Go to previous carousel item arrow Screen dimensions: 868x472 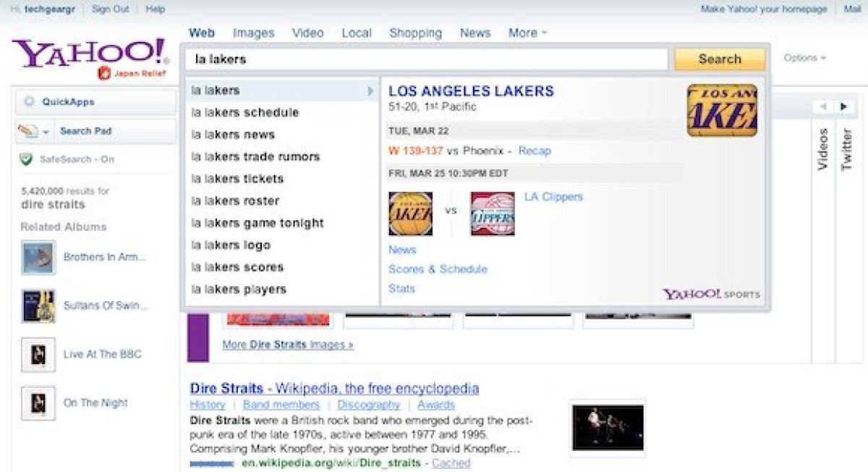823,106
